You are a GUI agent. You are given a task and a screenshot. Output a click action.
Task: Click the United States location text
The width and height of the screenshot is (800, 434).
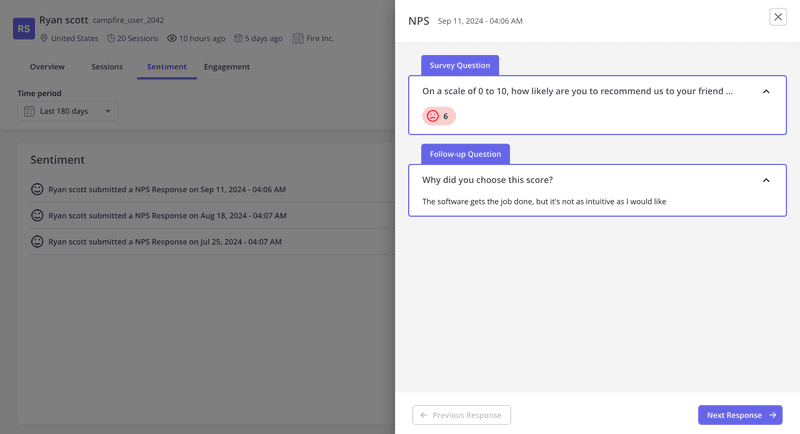point(74,38)
